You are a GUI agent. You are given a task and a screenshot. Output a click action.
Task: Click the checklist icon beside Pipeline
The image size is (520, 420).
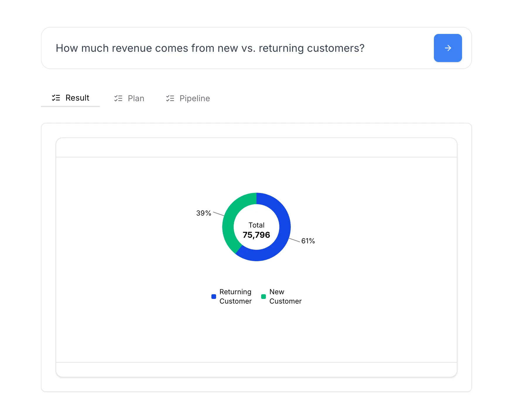tap(170, 98)
